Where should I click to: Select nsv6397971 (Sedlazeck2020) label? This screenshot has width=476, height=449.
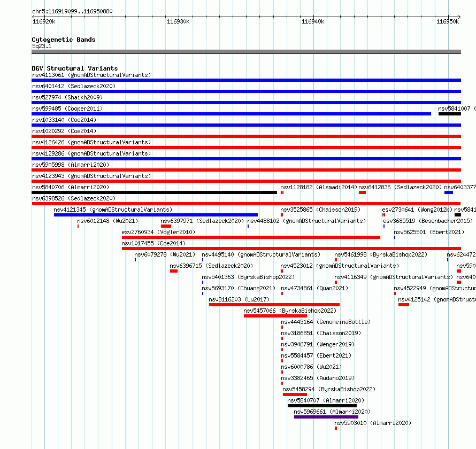coord(202,221)
